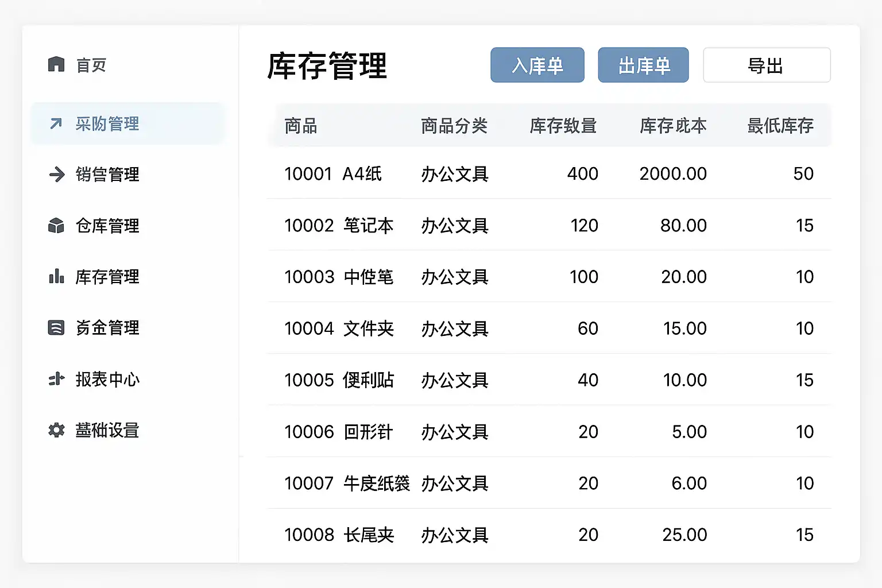Select the 10008 长尾夹 product row
Viewport: 882px width, 588px height.
(x=548, y=535)
